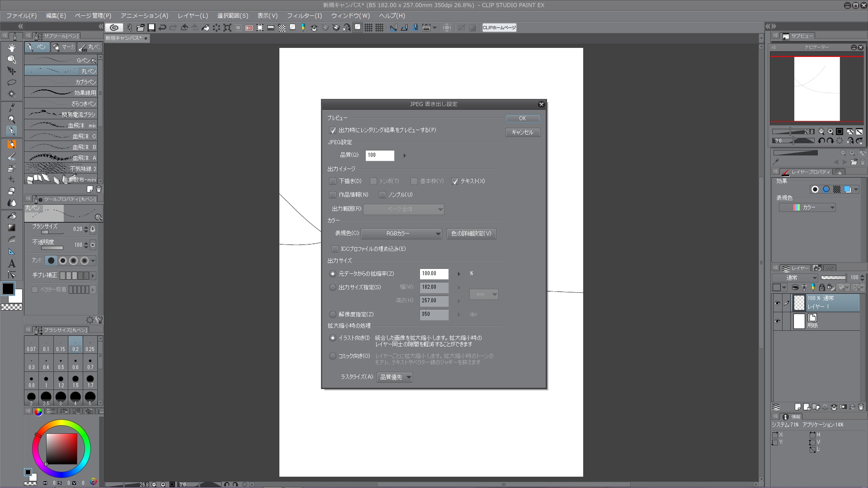The width and height of the screenshot is (868, 488).
Task: Click the CLIP STUDIO swirl icon in toolbar
Action: (x=114, y=28)
